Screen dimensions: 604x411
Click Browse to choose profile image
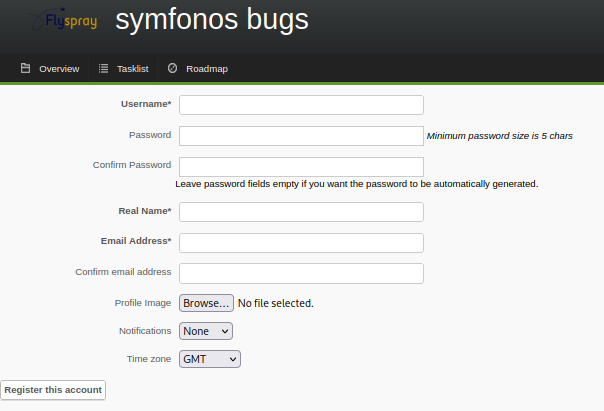point(206,303)
